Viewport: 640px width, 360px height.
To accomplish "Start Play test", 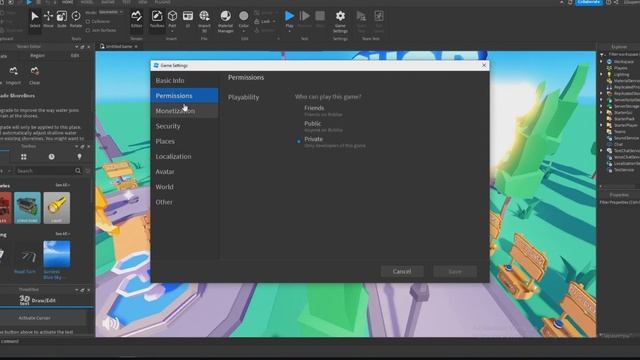I will tap(289, 19).
